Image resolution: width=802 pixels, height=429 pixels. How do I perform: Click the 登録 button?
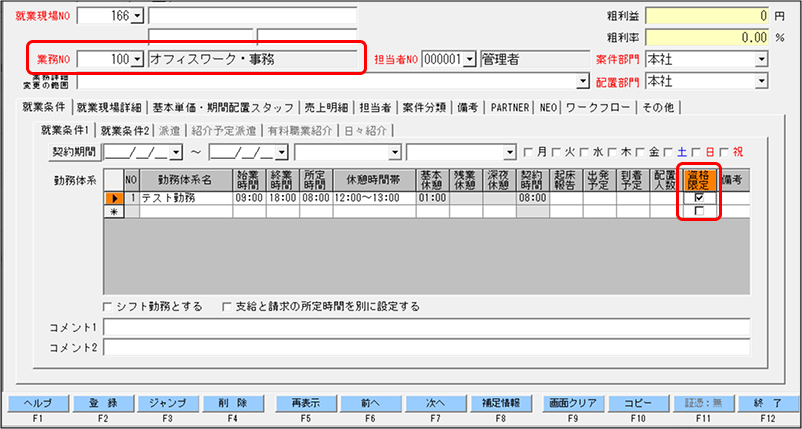[103, 402]
